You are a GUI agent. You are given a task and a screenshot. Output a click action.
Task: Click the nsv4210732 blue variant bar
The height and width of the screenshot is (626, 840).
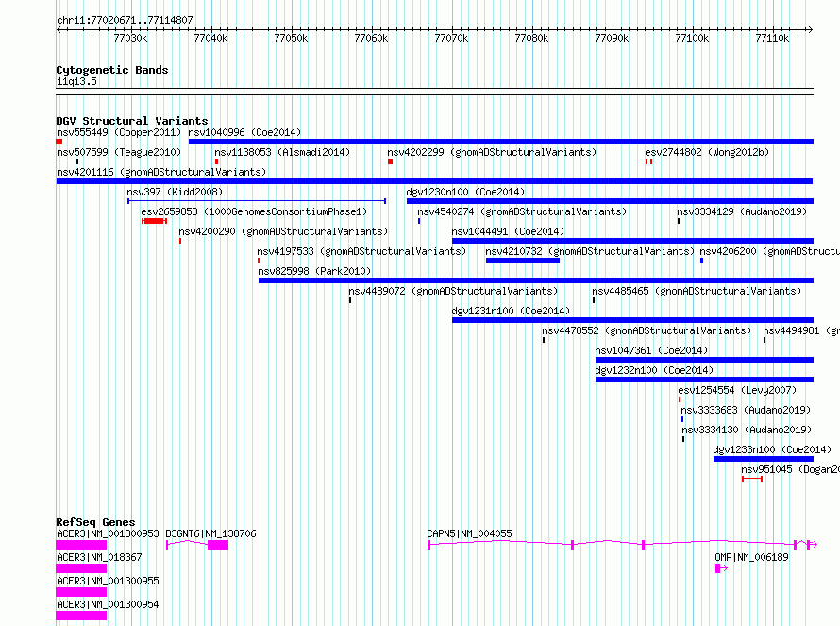point(523,261)
